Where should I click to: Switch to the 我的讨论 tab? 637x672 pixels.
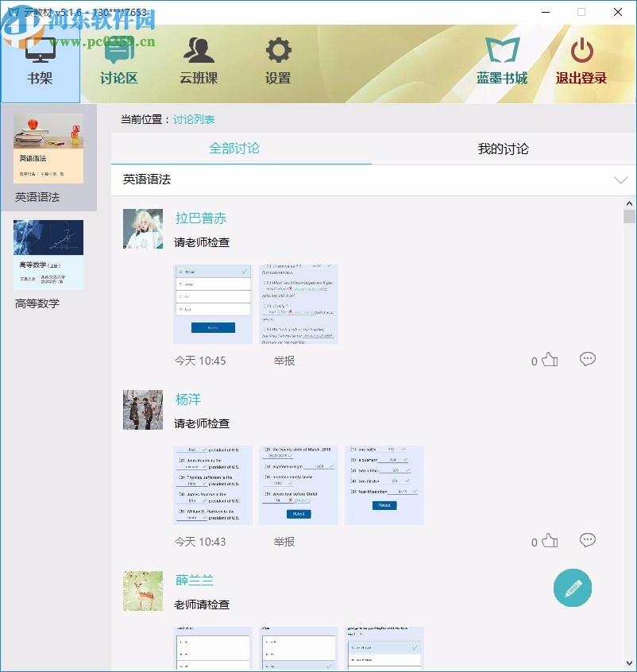point(506,149)
